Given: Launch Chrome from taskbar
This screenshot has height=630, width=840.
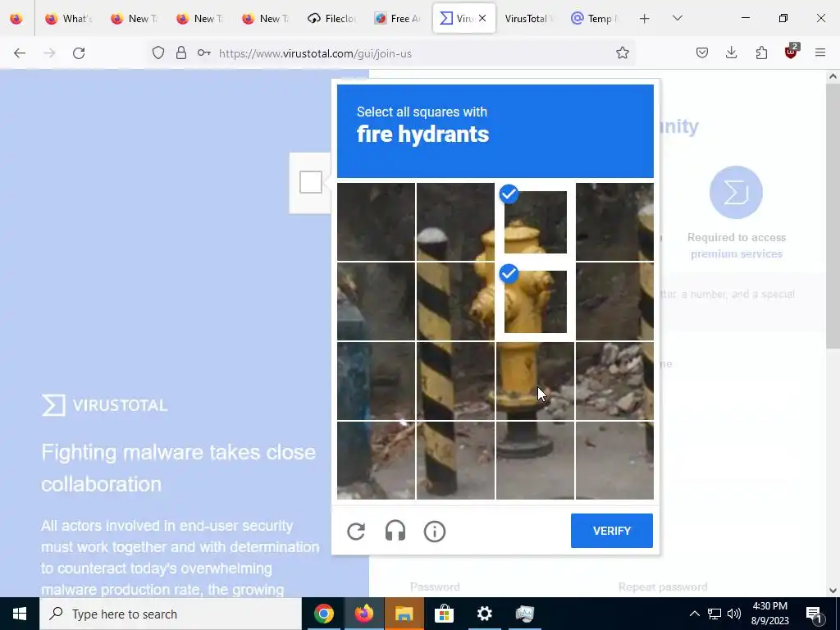Looking at the screenshot, I should pos(323,614).
